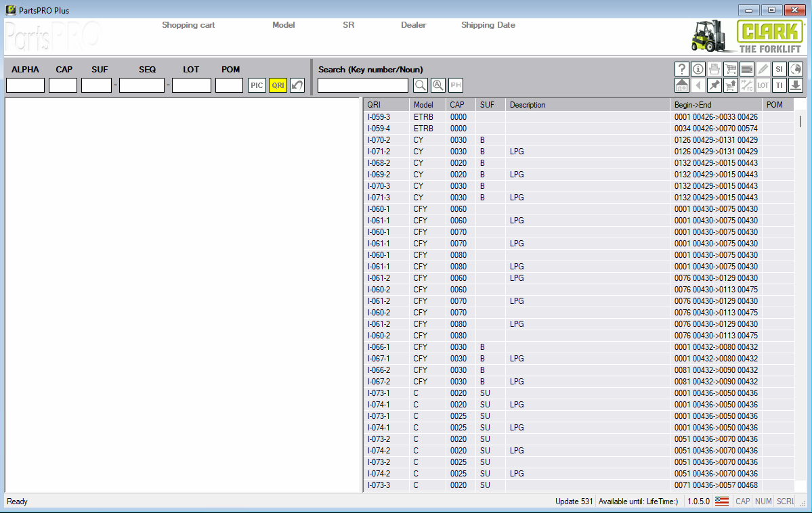Click the PIC button

257,85
